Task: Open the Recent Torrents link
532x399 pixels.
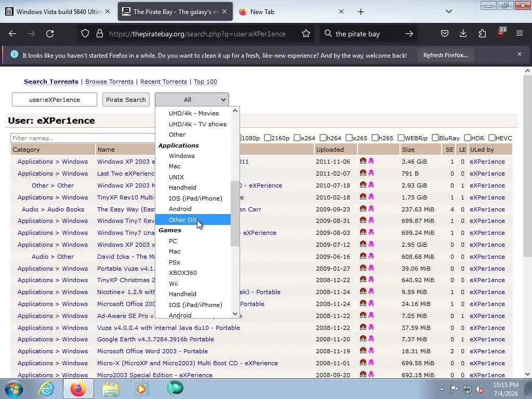Action: click(x=164, y=82)
